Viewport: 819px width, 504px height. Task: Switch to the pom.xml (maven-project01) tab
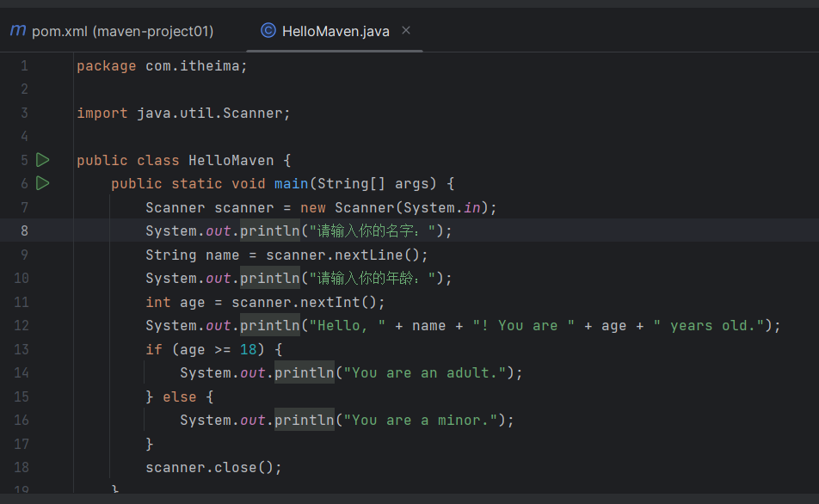click(112, 31)
